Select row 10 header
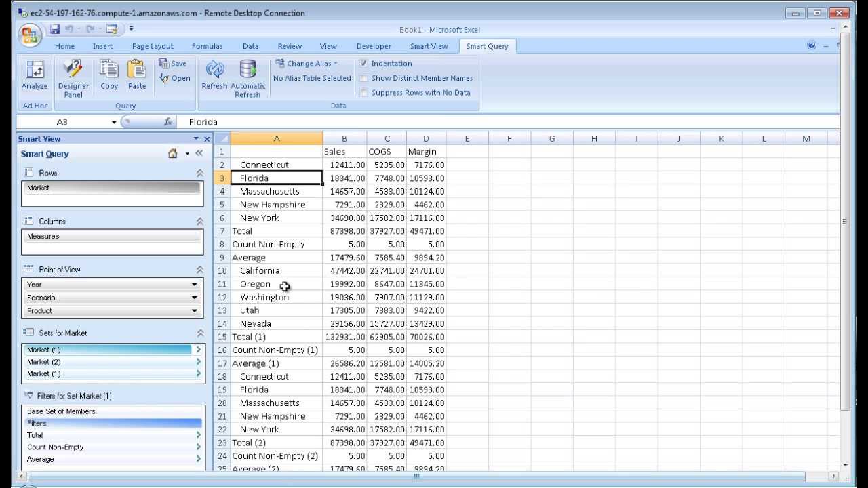Viewport: 868px width, 488px height. click(222, 270)
